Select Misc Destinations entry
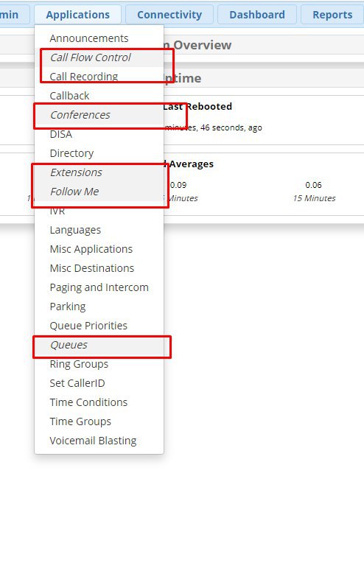 click(99, 268)
